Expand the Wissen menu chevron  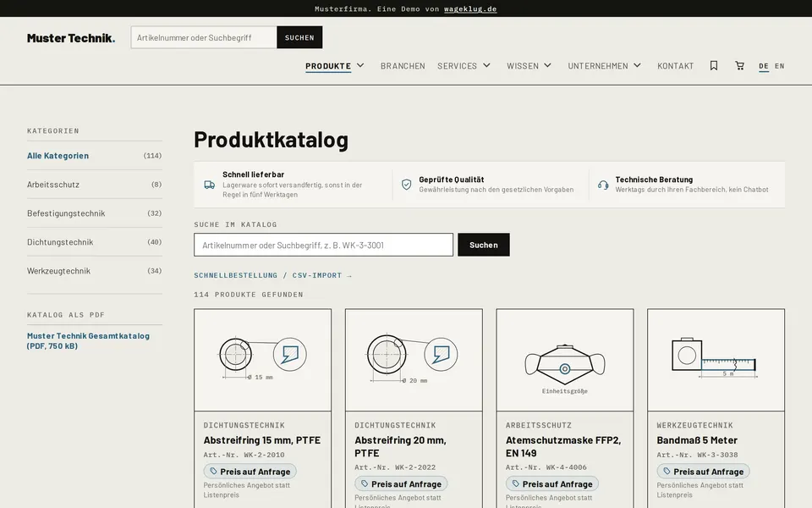tap(547, 65)
